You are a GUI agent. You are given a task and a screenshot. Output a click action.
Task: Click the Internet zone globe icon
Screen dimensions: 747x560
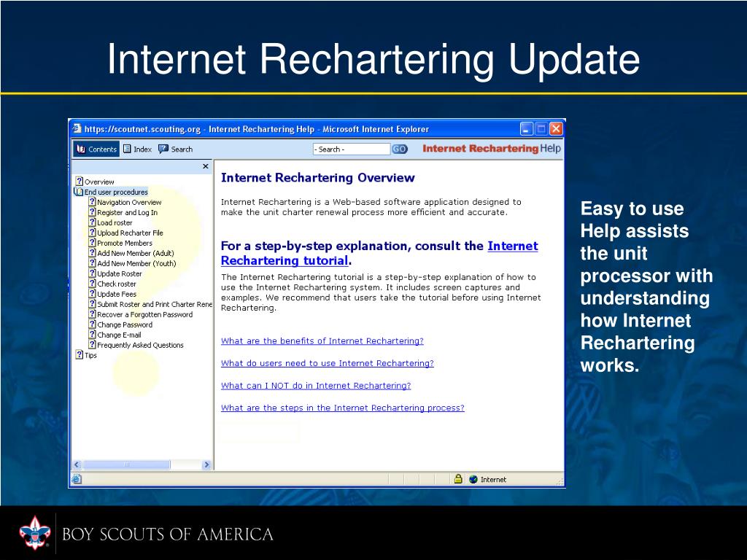point(473,480)
